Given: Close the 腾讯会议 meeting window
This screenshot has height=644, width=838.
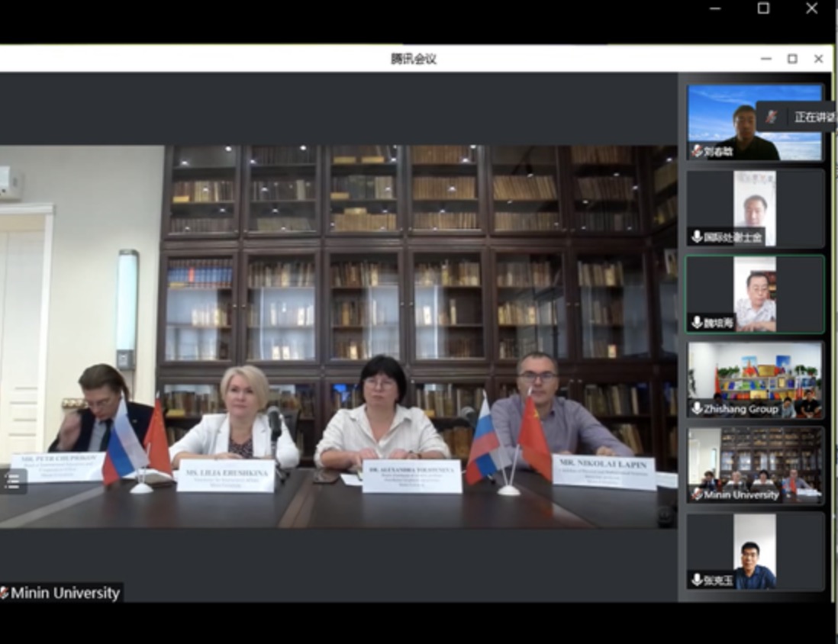Looking at the screenshot, I should pos(818,59).
